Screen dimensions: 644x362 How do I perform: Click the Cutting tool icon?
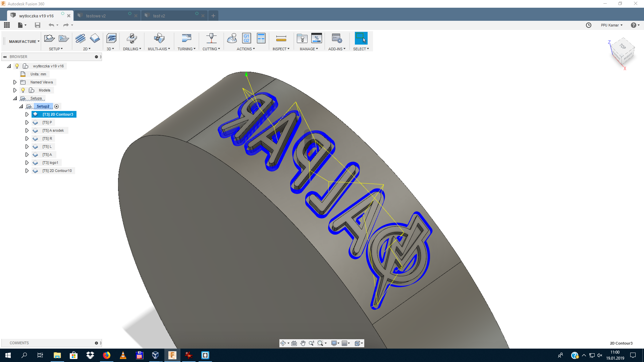pyautogui.click(x=211, y=39)
